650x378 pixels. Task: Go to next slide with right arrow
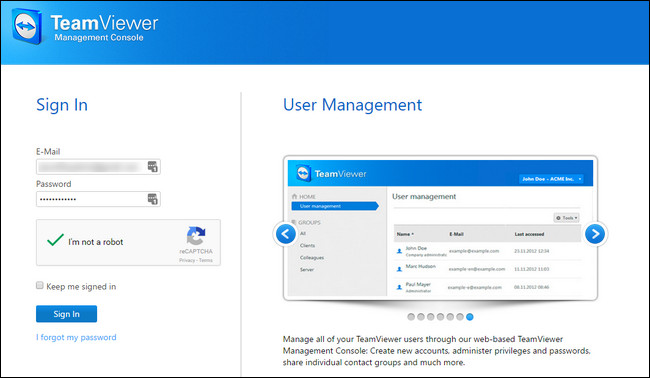pyautogui.click(x=595, y=234)
